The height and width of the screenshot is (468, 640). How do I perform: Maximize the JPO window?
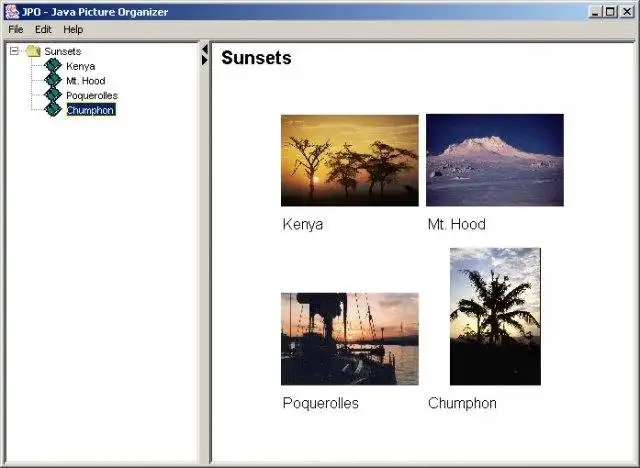point(611,12)
